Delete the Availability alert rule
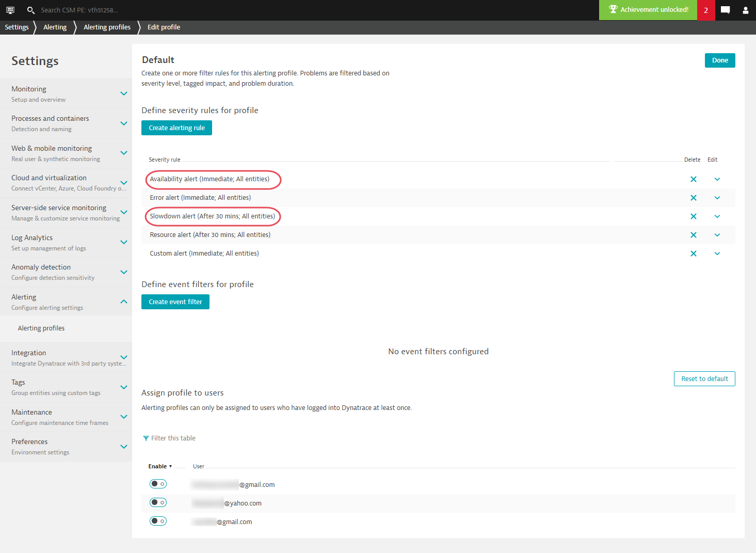The height and width of the screenshot is (553, 756). pyautogui.click(x=694, y=179)
